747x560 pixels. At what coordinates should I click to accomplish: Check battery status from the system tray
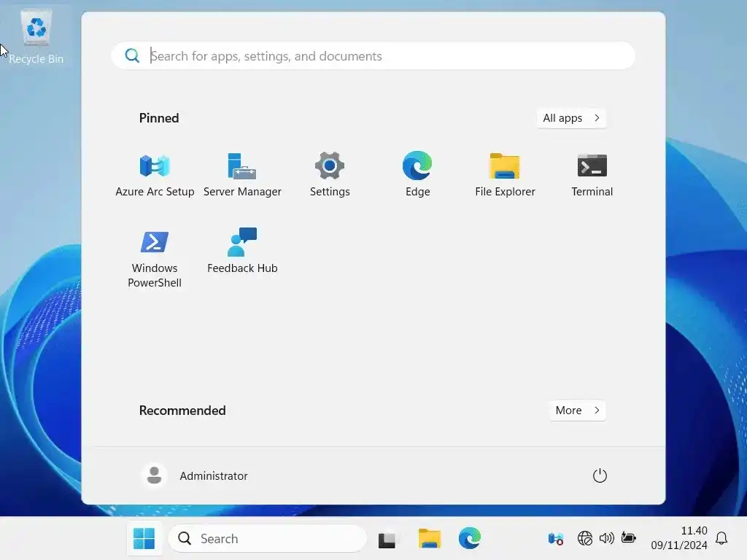(629, 538)
